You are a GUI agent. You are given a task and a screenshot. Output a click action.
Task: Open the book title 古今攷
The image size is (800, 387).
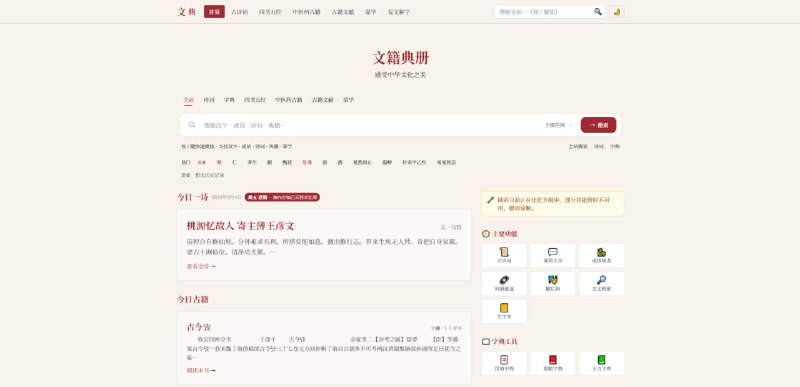click(199, 327)
